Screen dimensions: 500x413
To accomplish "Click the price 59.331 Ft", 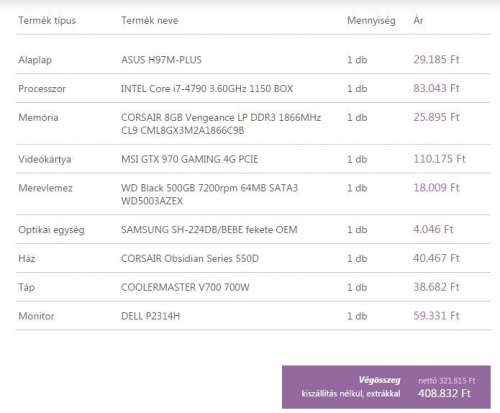I will pos(436,316).
